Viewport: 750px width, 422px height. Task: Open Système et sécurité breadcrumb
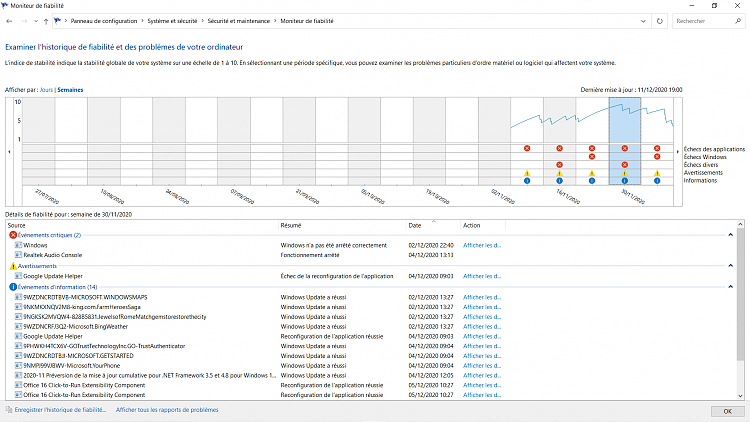172,21
